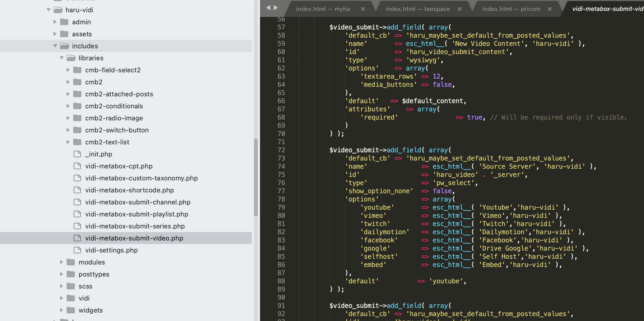Image resolution: width=644 pixels, height=321 pixels.
Task: Click the vidi-metabox-submit-playlist.php file icon
Action: tap(77, 214)
